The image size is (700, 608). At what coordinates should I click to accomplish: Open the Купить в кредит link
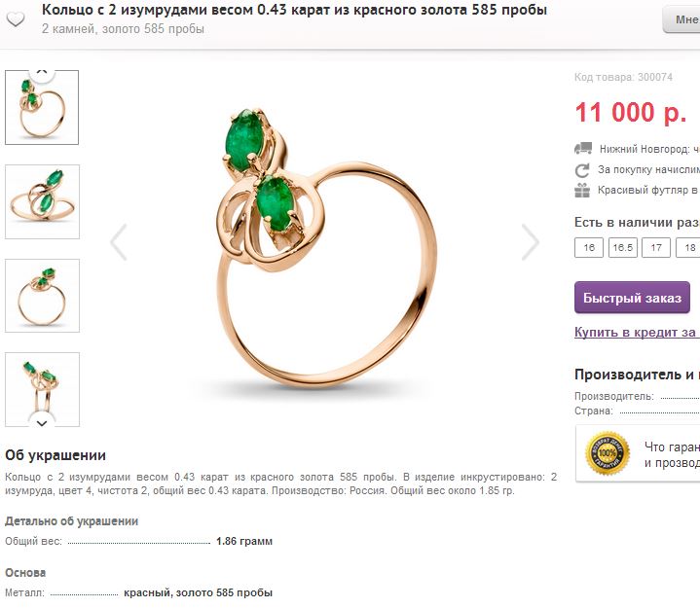tap(637, 333)
